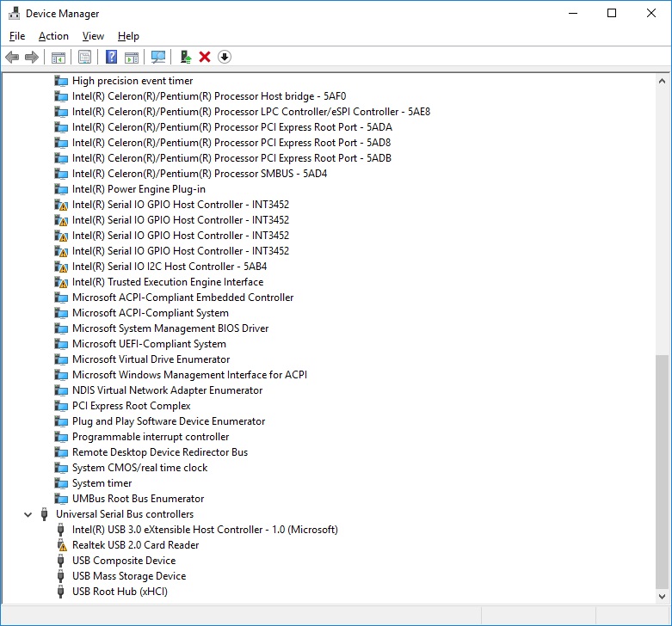Select Microsoft UEFI-Compliant System
This screenshot has width=672, height=626.
pos(149,344)
